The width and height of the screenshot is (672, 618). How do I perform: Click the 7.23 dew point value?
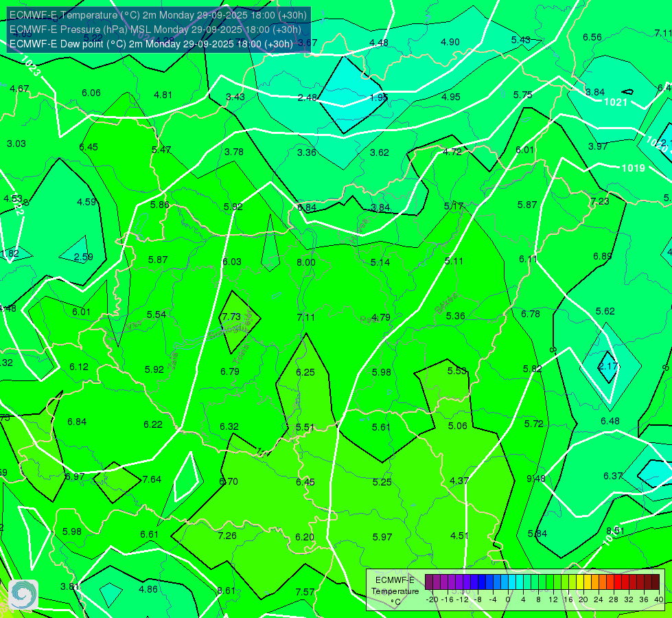tap(599, 202)
